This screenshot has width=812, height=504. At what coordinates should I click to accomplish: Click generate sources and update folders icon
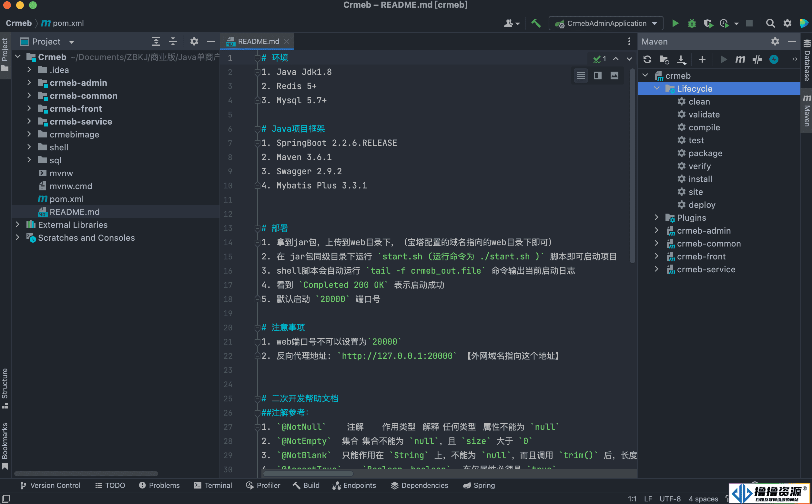664,59
